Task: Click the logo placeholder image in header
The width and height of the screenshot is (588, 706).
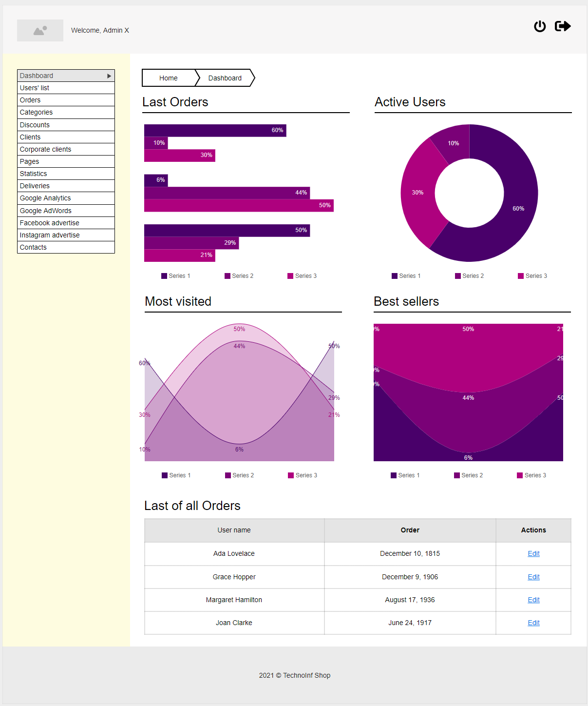Action: point(40,30)
